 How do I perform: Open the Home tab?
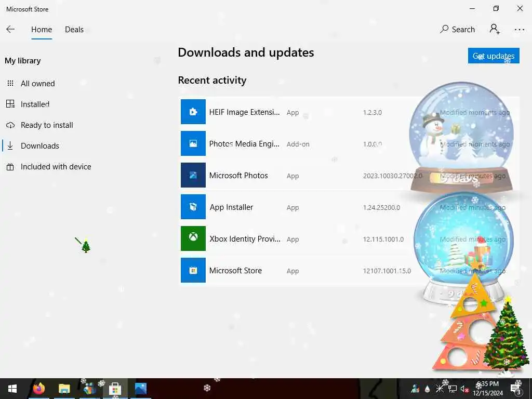click(x=42, y=30)
